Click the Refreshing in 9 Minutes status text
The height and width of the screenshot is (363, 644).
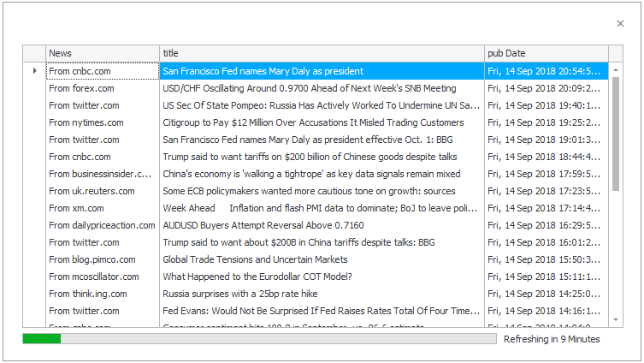(x=552, y=339)
